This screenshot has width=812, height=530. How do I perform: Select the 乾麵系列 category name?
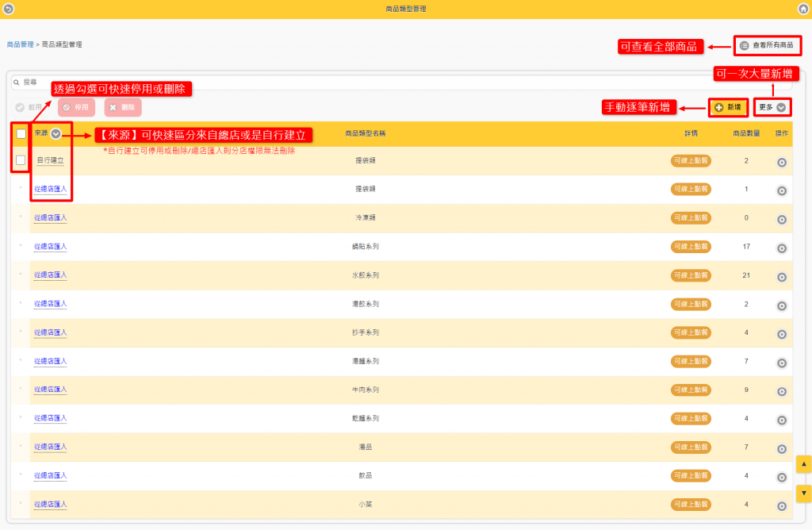[365, 418]
